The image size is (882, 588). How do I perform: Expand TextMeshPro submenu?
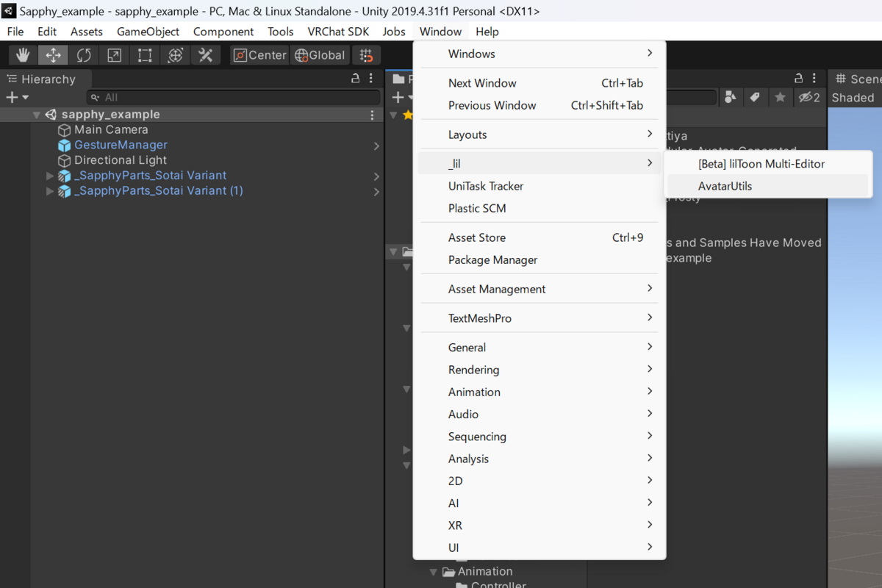coord(540,318)
